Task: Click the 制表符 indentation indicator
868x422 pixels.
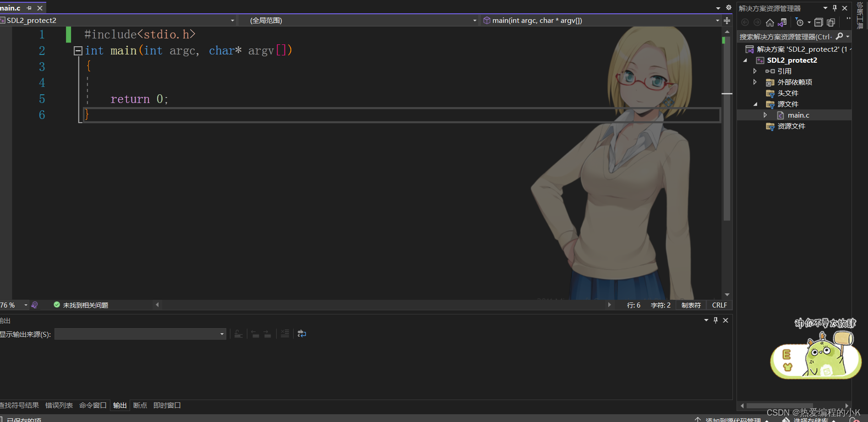Action: (x=691, y=305)
